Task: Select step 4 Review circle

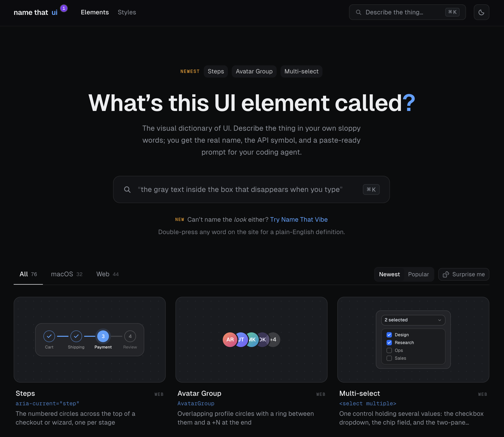Action: point(130,336)
